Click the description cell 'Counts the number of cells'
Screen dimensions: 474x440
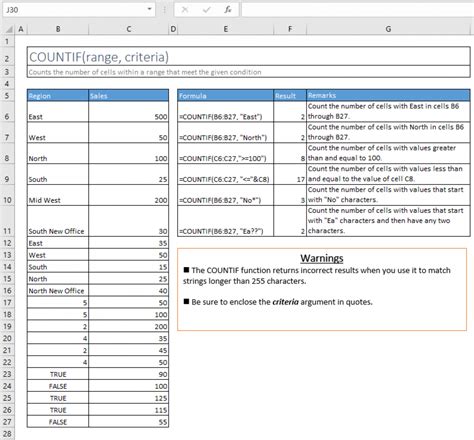(249, 72)
